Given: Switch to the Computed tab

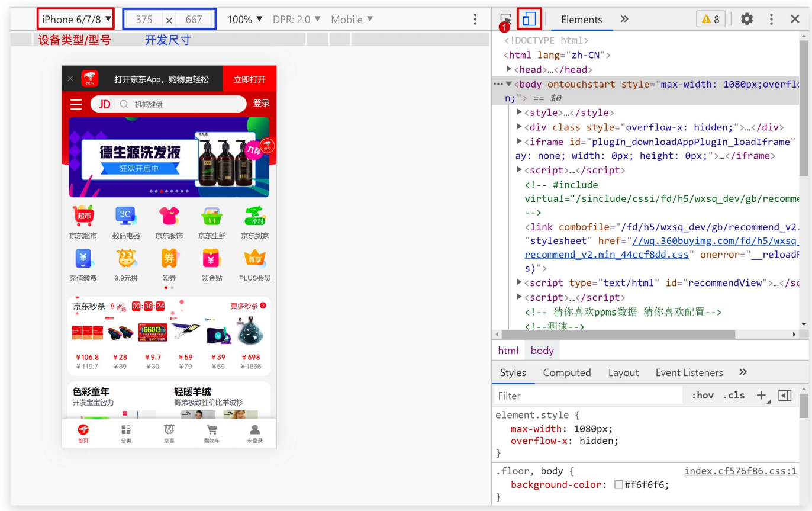Looking at the screenshot, I should pyautogui.click(x=567, y=372).
